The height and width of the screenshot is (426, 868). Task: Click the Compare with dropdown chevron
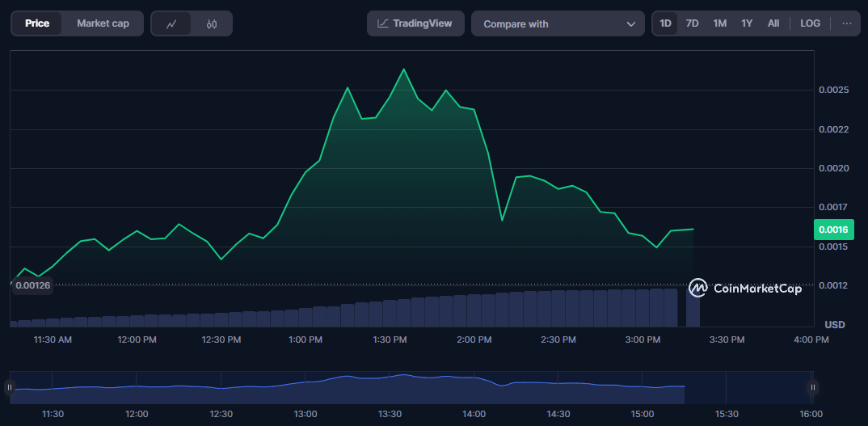click(631, 24)
